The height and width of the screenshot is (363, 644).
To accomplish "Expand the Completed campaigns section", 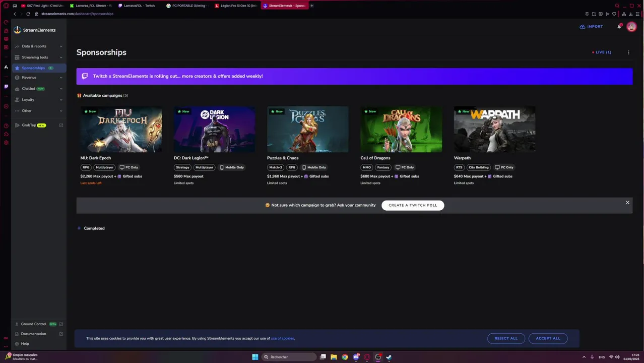I will point(91,228).
